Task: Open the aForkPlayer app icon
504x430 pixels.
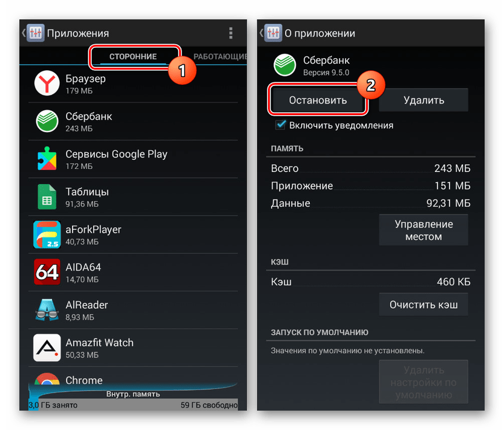Action: click(x=47, y=234)
